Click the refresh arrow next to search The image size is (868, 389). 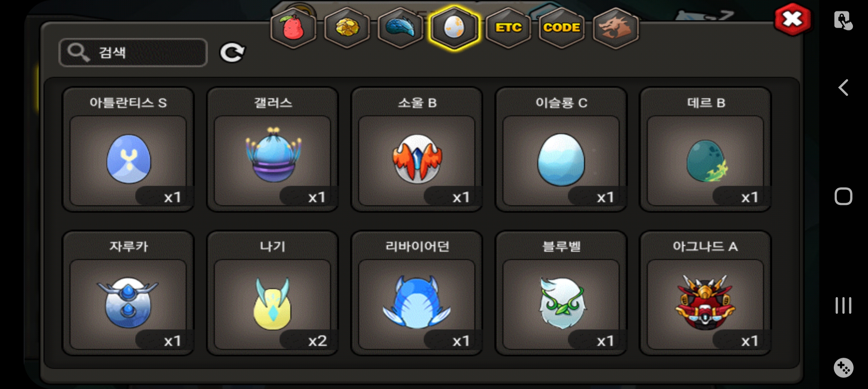coord(232,53)
